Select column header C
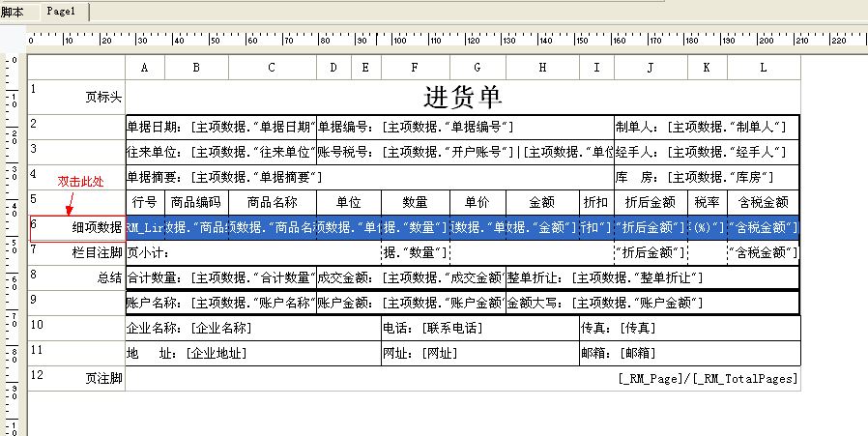The image size is (868, 436). 273,68
